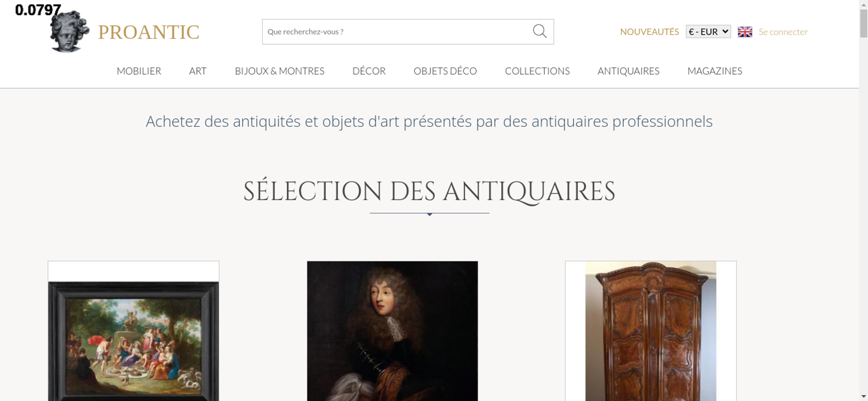The width and height of the screenshot is (868, 401).
Task: Open the Mobilier menu
Action: point(139,71)
